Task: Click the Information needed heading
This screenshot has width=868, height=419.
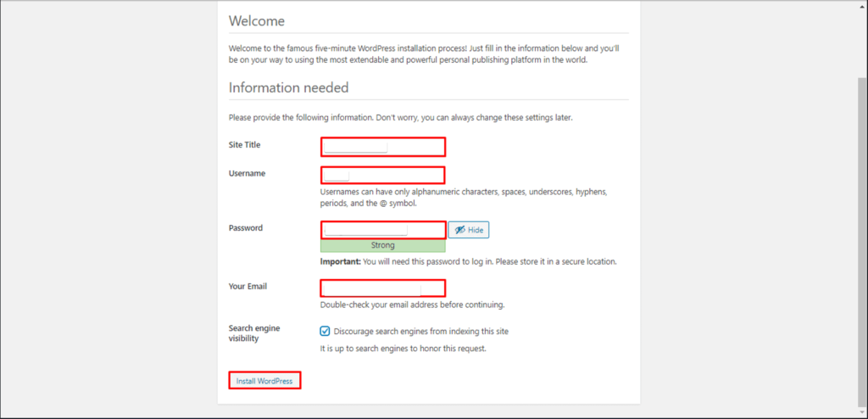Action: (288, 87)
